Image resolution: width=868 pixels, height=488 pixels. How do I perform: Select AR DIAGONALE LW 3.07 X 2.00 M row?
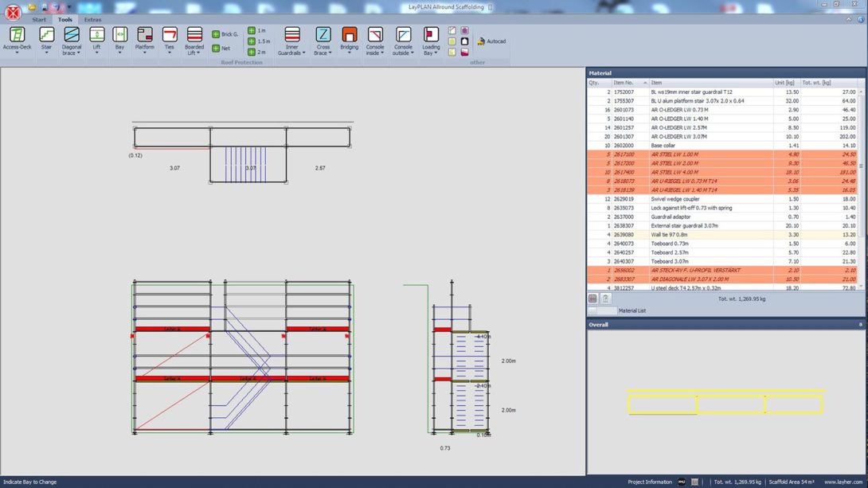coord(722,279)
